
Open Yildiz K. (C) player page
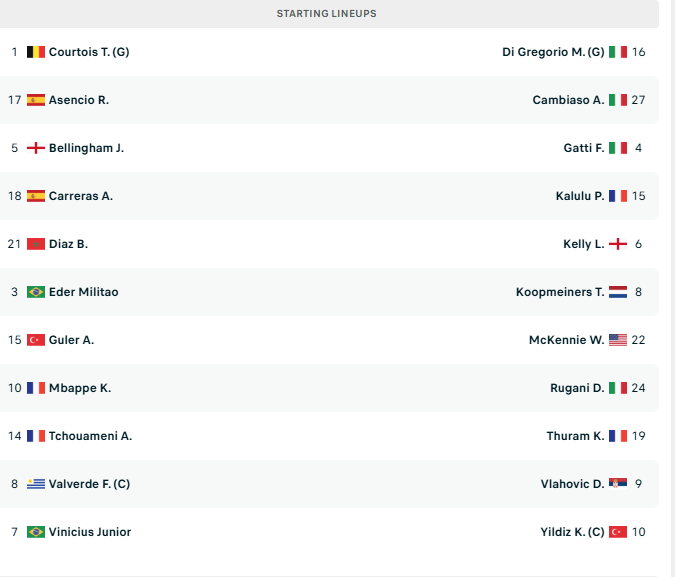point(572,532)
